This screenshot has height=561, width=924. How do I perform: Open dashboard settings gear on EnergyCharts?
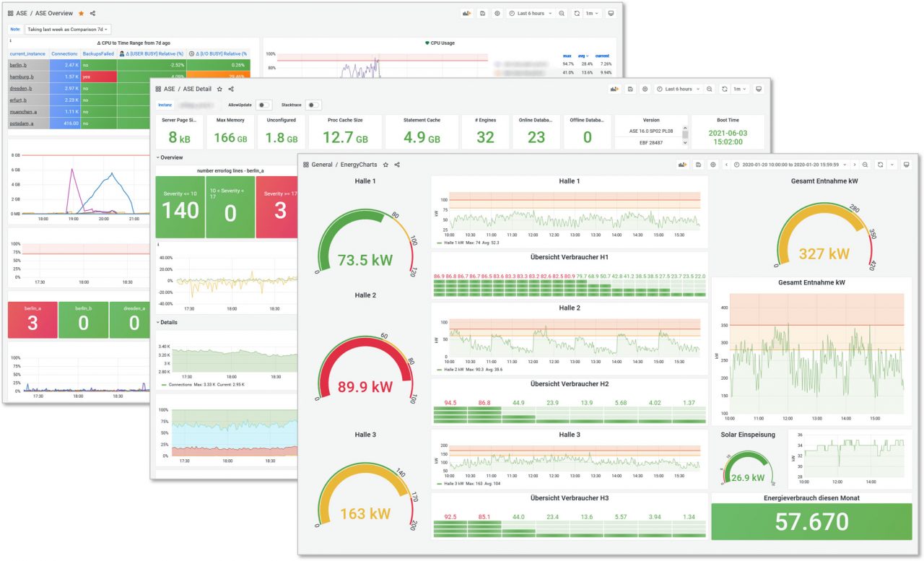coord(712,164)
